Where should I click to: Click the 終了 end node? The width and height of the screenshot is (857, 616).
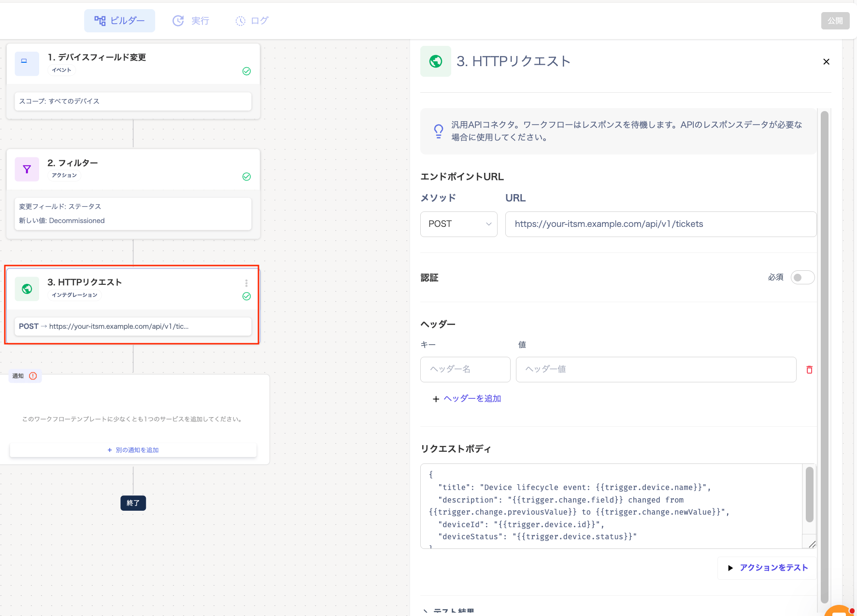point(133,503)
